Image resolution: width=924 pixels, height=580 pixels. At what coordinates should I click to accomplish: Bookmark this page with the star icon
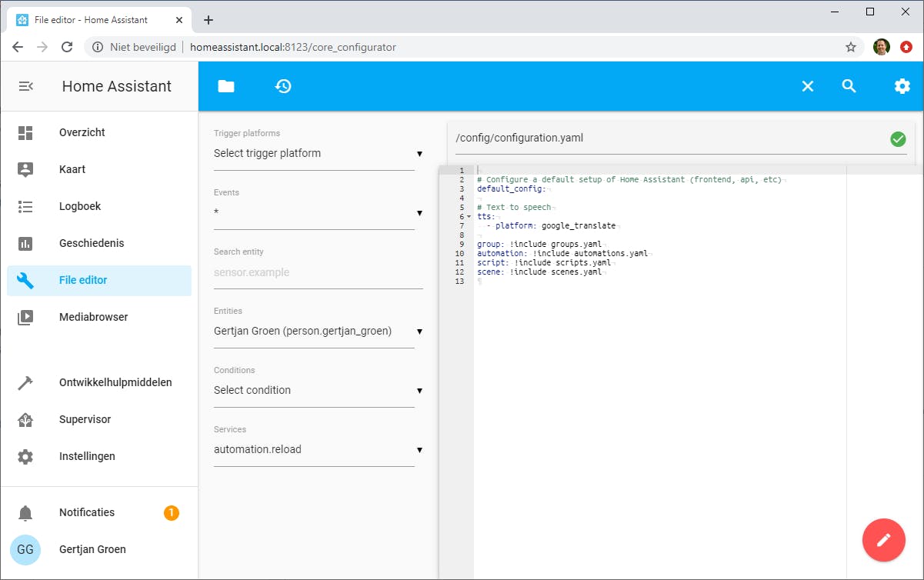851,47
